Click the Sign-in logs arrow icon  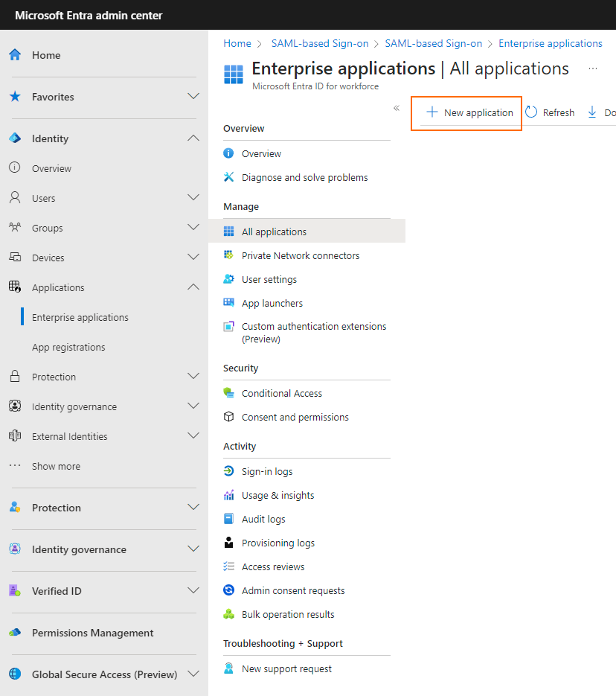point(229,471)
